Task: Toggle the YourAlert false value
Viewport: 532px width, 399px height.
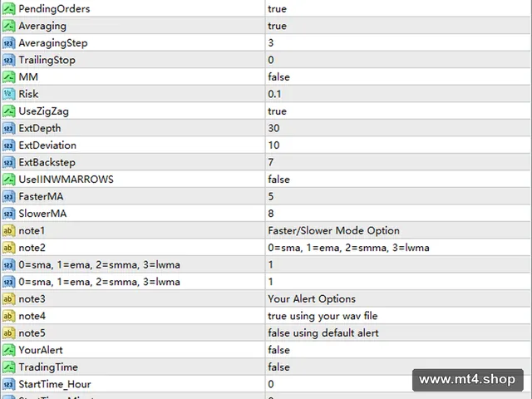Action: click(x=397, y=350)
